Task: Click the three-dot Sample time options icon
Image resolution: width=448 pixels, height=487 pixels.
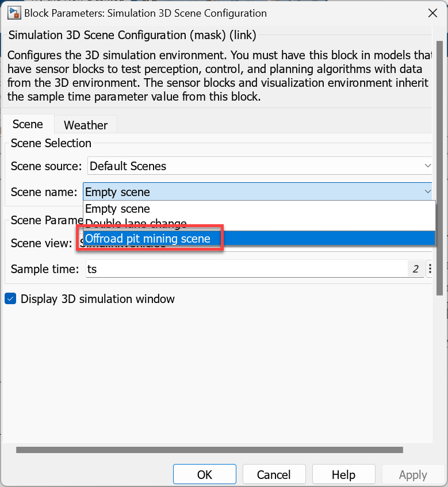Action: 430,268
